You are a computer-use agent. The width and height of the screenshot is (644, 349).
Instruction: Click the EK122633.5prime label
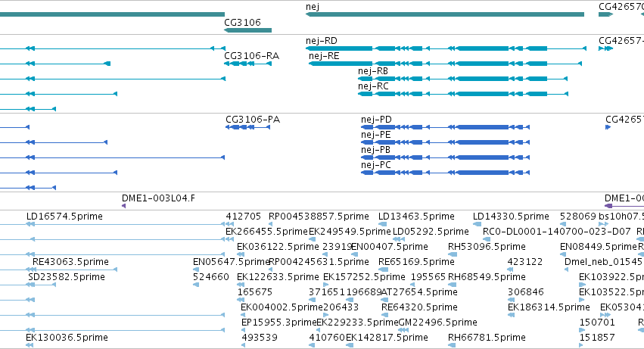278,277
